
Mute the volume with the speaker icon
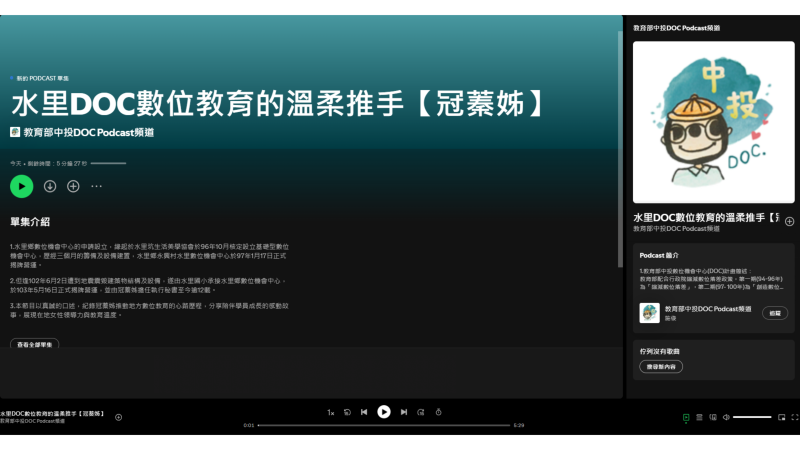click(x=726, y=417)
